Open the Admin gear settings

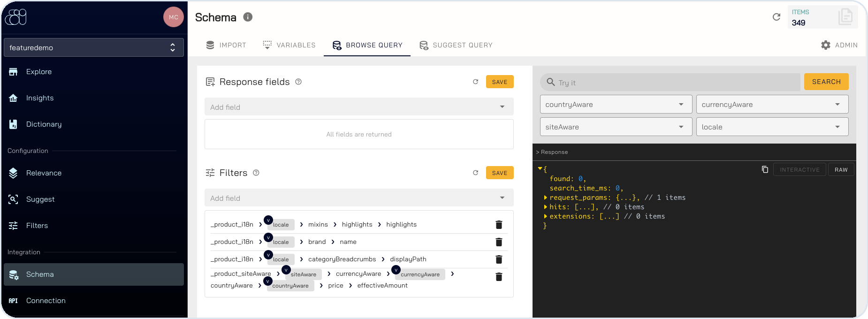tap(839, 45)
